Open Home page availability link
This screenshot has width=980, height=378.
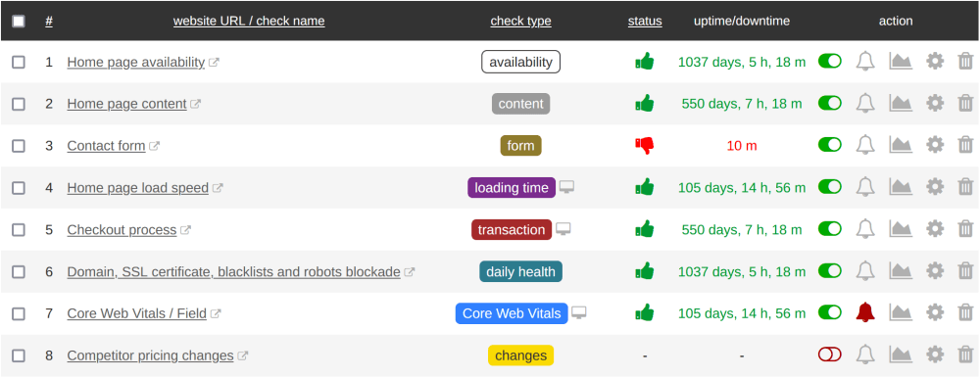pyautogui.click(x=135, y=62)
